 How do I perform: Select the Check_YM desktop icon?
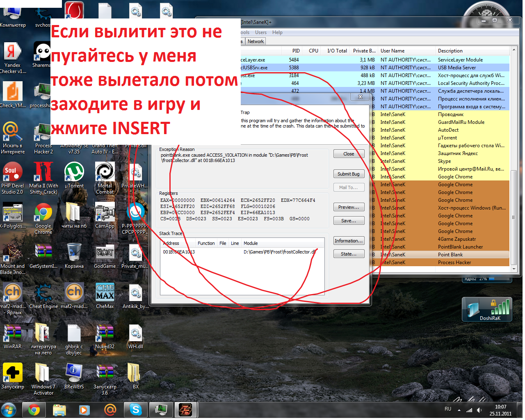pyautogui.click(x=13, y=94)
